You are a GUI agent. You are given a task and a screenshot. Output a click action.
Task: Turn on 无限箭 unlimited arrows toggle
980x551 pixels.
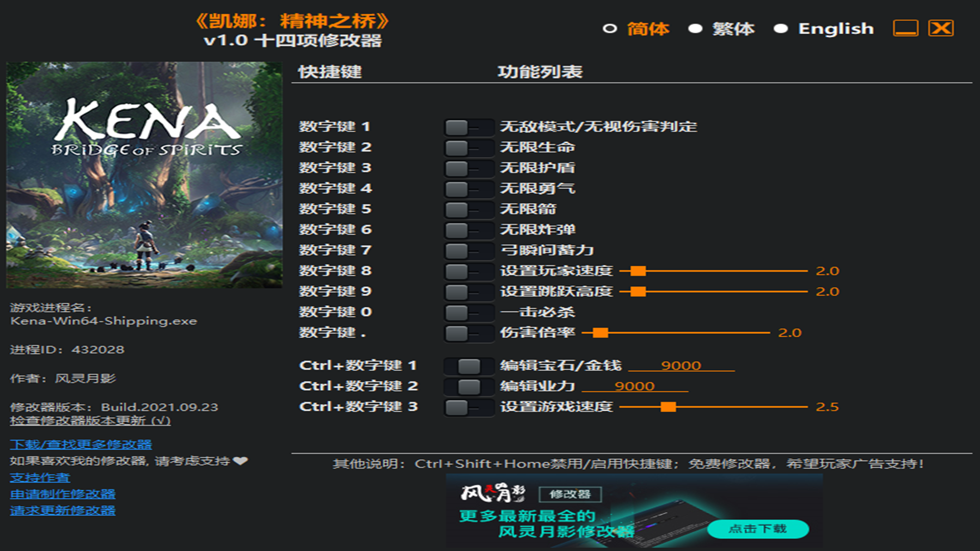click(x=468, y=210)
